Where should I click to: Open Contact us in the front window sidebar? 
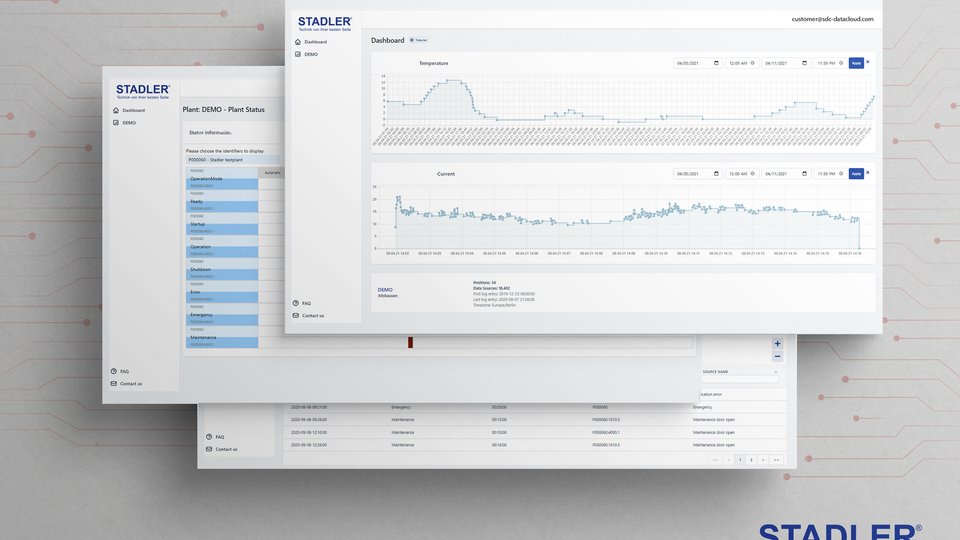pyautogui.click(x=313, y=315)
